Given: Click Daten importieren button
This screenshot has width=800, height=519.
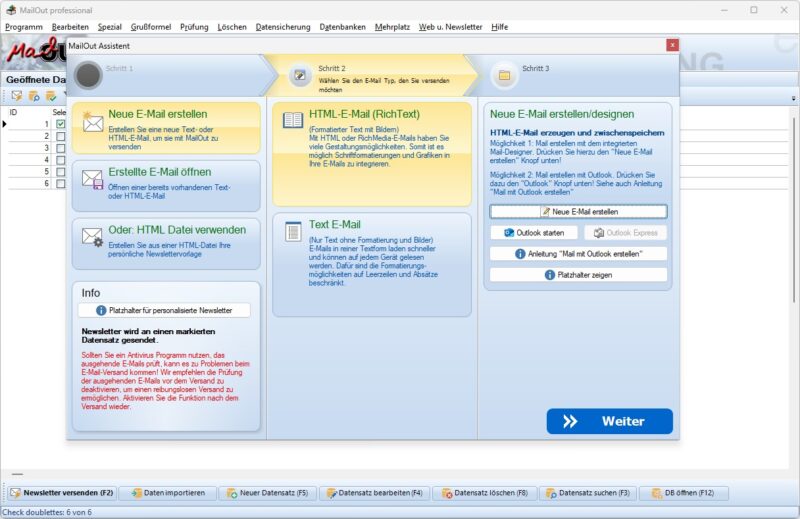Looking at the screenshot, I should coord(168,493).
